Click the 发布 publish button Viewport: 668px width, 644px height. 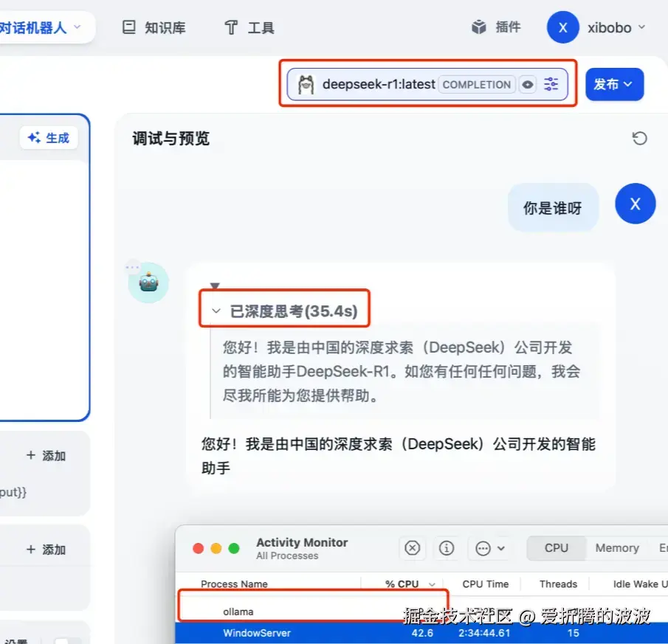(614, 84)
